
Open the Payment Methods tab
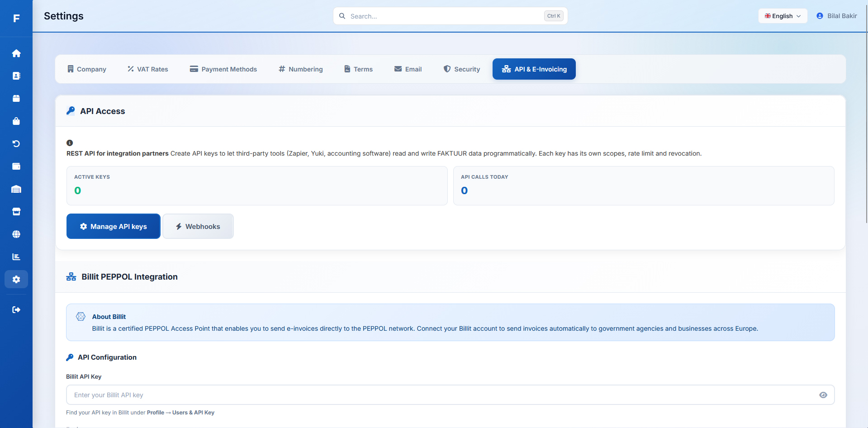coord(223,69)
